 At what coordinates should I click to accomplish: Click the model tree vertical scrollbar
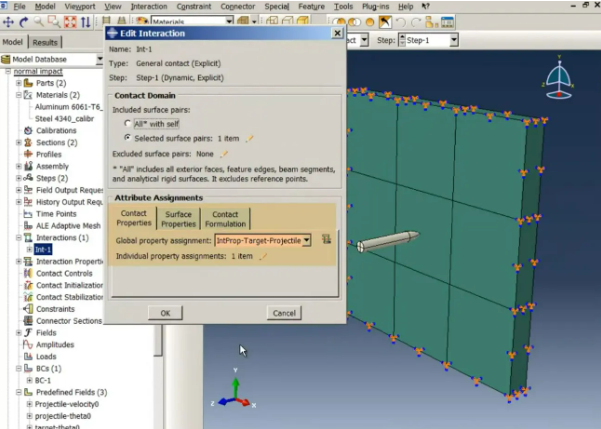pyautogui.click(x=158, y=340)
